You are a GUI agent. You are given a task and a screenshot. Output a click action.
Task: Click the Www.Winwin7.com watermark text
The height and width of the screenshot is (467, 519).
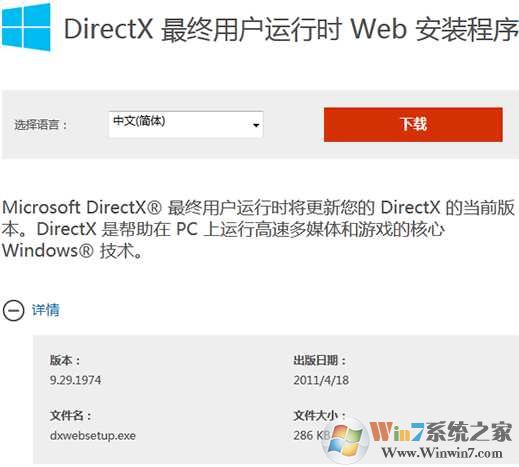pos(442,453)
